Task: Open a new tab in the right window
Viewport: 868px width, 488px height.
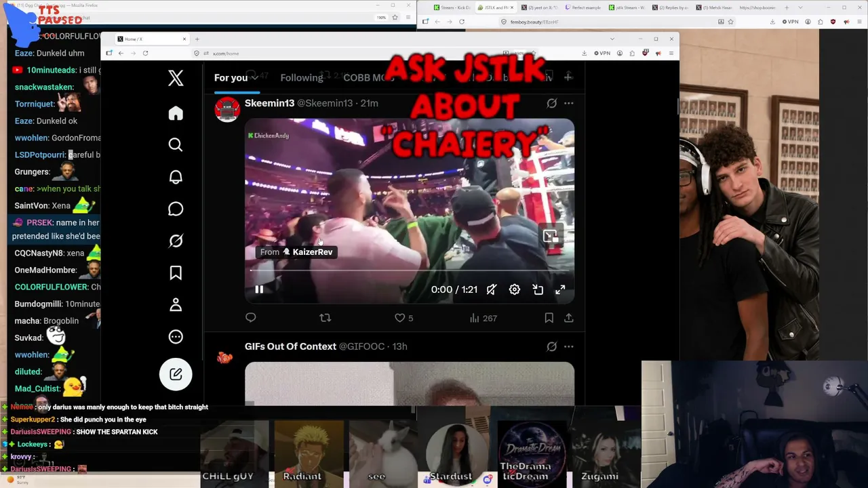Action: coord(787,7)
